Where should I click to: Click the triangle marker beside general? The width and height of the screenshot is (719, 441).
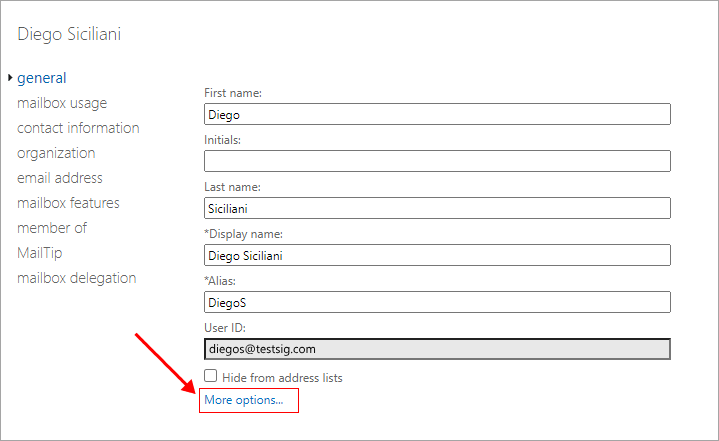click(10, 78)
